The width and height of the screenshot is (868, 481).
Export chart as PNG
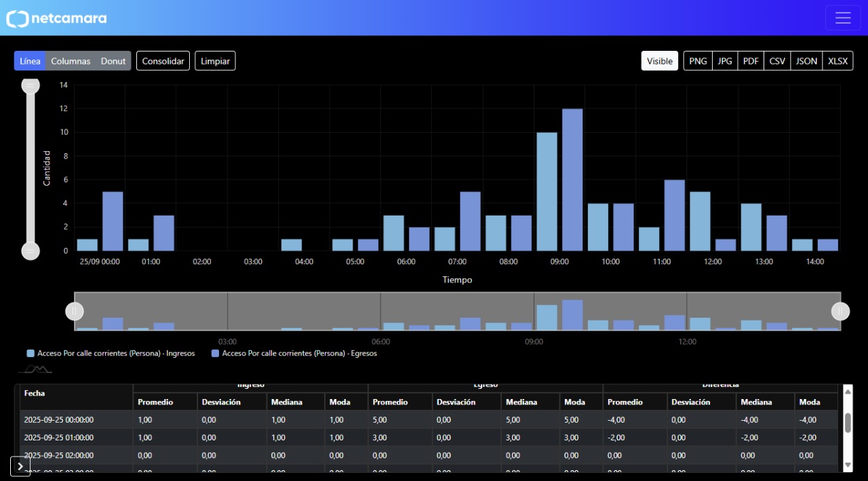click(698, 61)
